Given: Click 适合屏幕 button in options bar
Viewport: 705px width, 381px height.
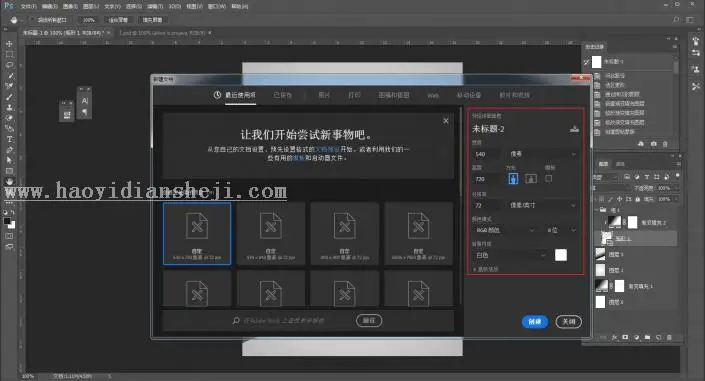Looking at the screenshot, I should 118,20.
